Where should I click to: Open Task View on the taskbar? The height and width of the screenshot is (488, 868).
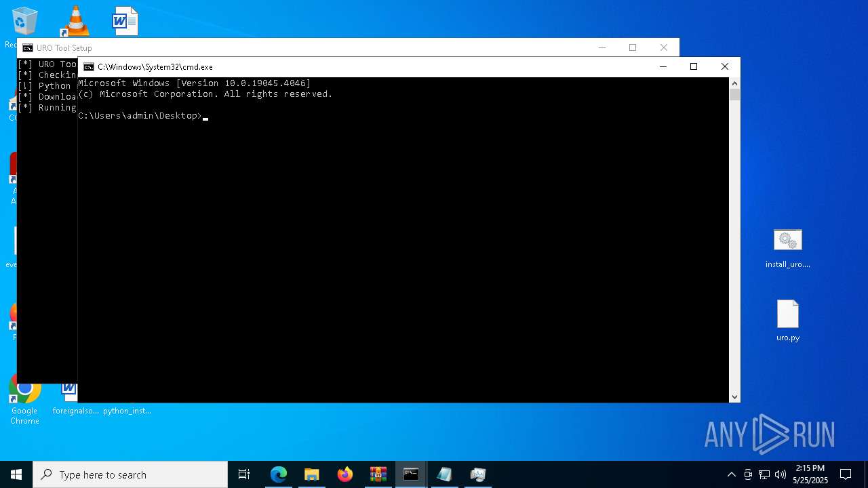point(244,474)
